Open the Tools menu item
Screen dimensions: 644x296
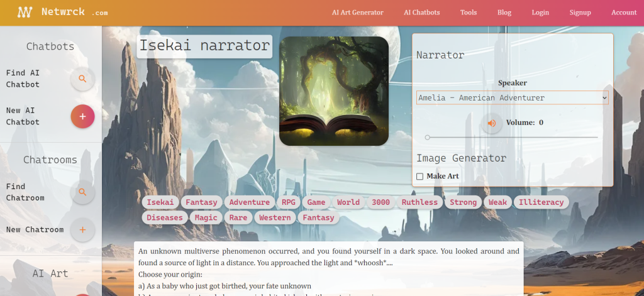468,13
